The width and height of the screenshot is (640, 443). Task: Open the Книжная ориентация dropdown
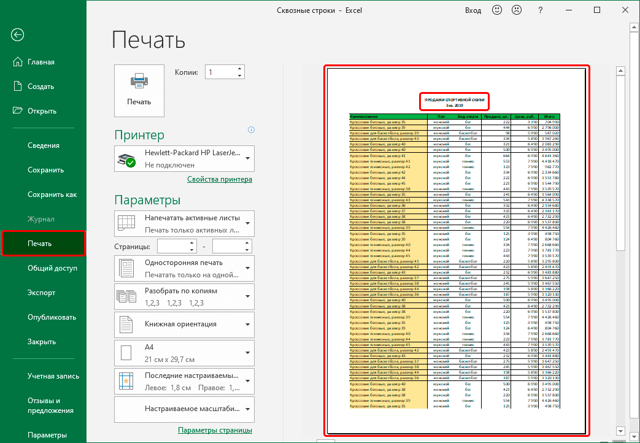(x=248, y=325)
